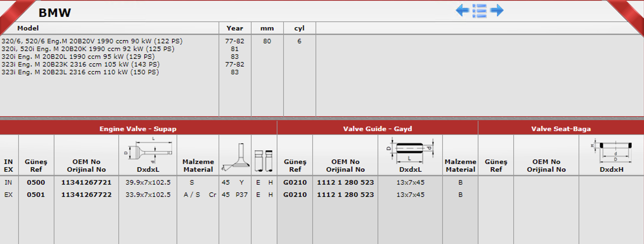The width and height of the screenshot is (644, 244).
Task: Click the IN row label
Action: (x=8, y=182)
